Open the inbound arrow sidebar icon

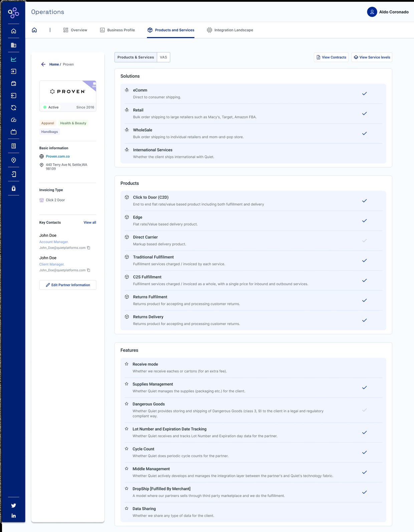[x=14, y=71]
